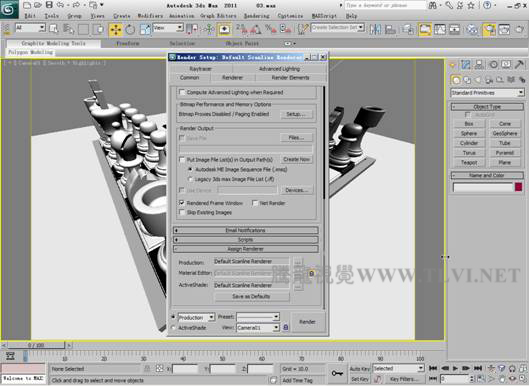The height and width of the screenshot is (386, 529).
Task: Select the Lights category icon
Action: pos(478,80)
